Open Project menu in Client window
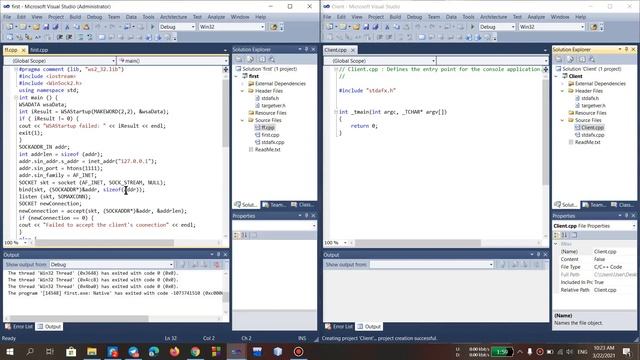 (x=376, y=17)
